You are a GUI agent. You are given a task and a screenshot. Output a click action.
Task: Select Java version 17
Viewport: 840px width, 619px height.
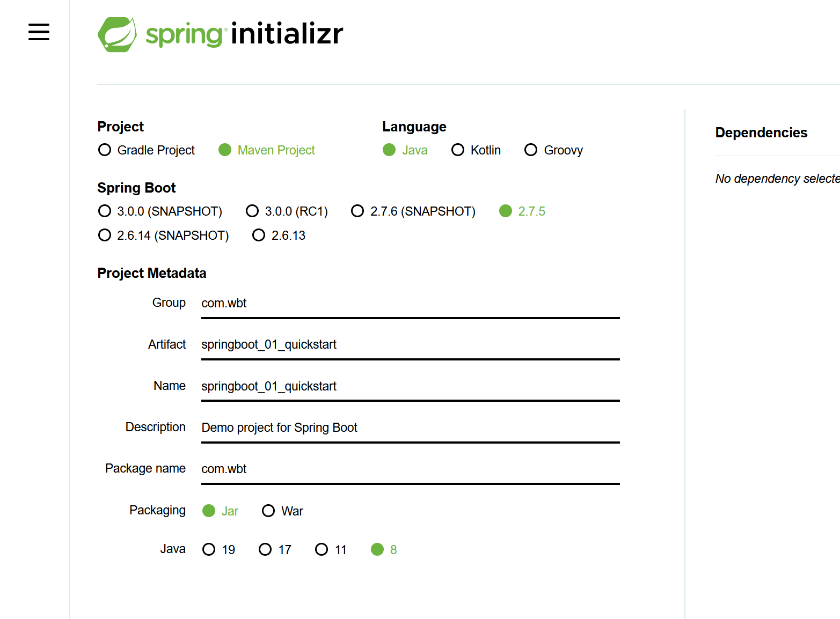pos(265,550)
